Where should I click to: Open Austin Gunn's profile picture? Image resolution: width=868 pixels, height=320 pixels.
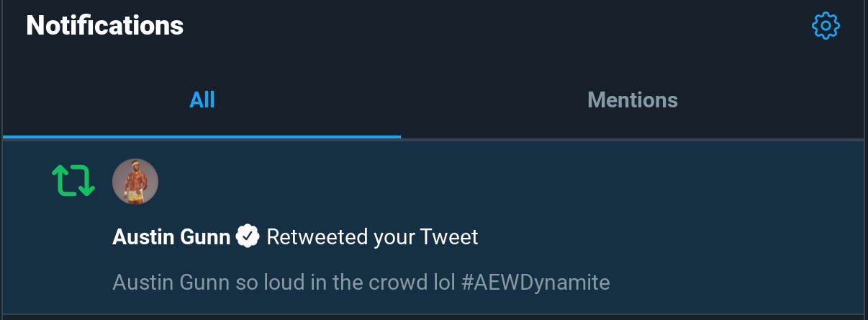(x=135, y=182)
